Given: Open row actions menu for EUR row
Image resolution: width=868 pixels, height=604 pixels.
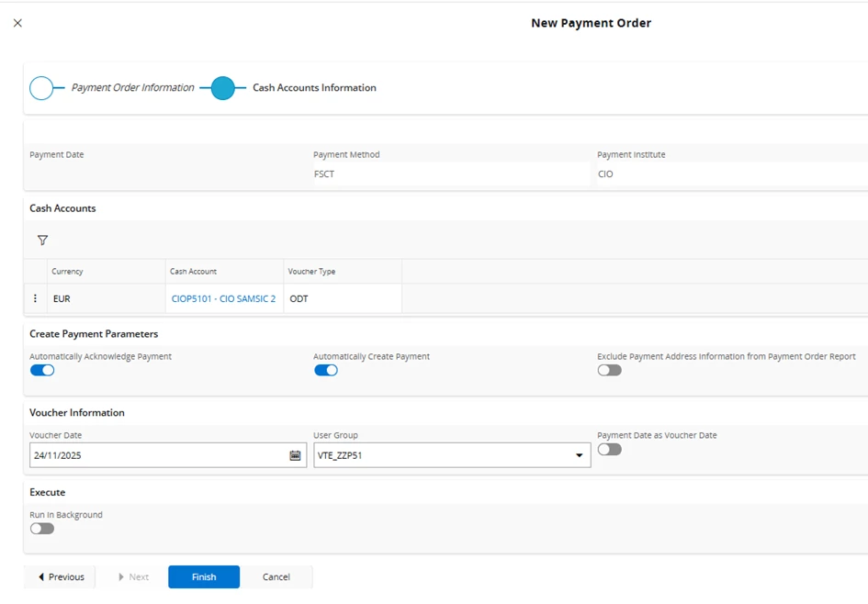Looking at the screenshot, I should [x=36, y=298].
